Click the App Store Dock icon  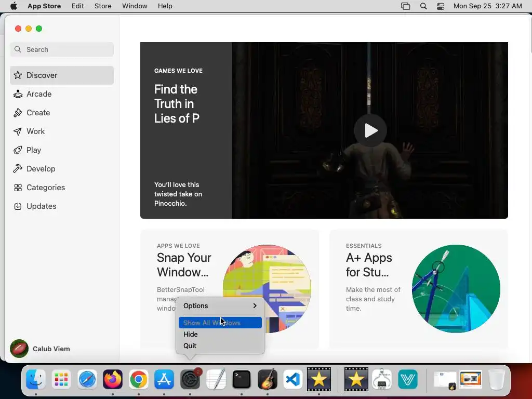click(x=164, y=379)
